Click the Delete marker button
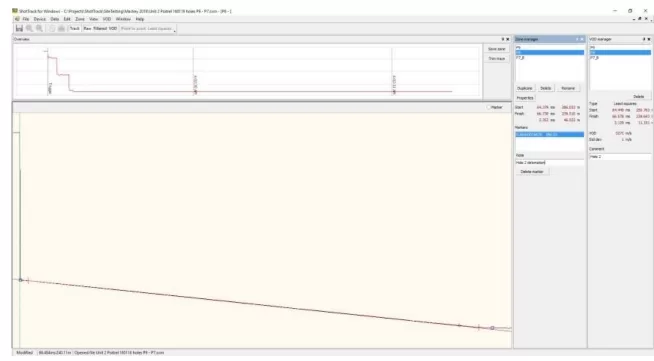The image size is (654, 361). pyautogui.click(x=532, y=172)
